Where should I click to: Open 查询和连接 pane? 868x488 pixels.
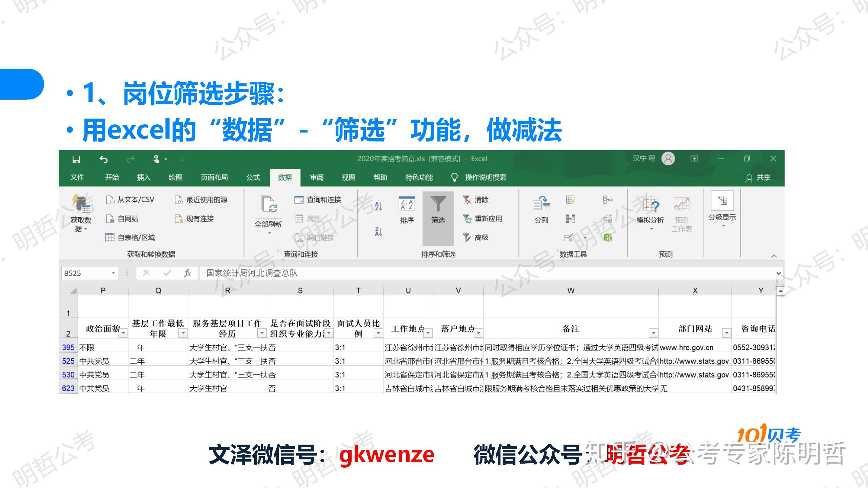(x=318, y=200)
